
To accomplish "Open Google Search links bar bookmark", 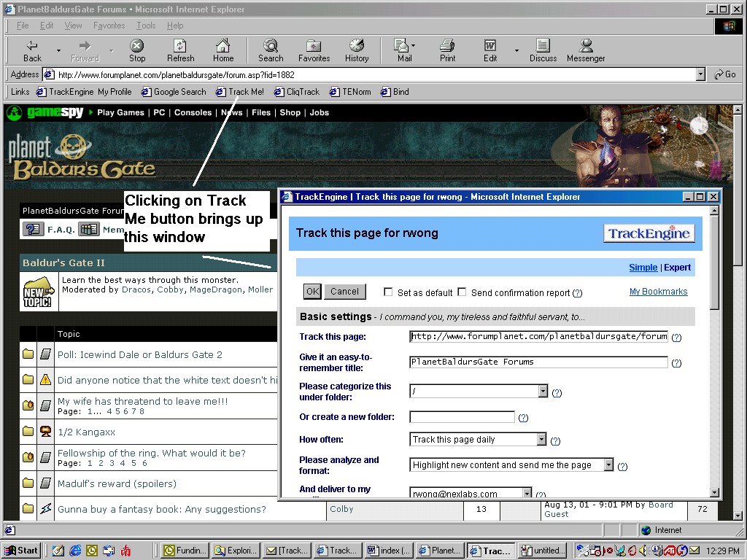I will pyautogui.click(x=174, y=92).
